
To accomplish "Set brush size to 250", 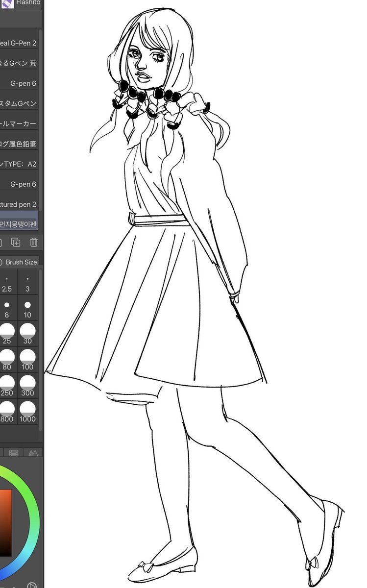I will click(x=7, y=386).
